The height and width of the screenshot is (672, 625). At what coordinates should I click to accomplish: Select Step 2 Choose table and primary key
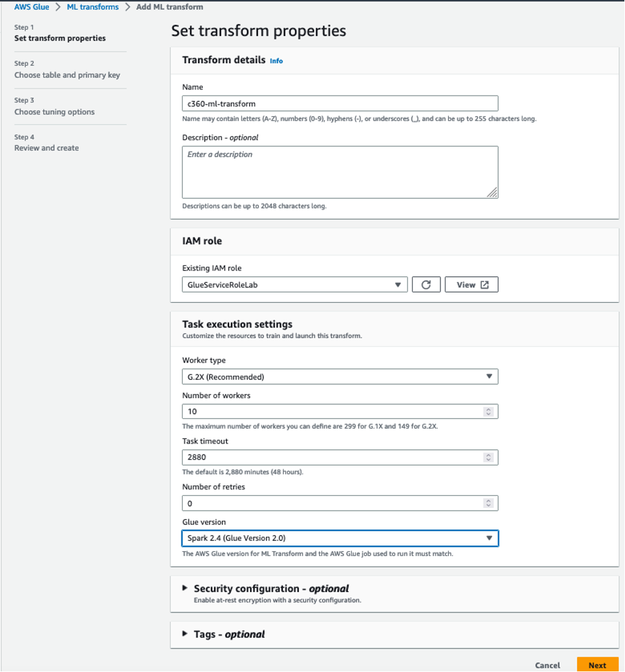67,75
